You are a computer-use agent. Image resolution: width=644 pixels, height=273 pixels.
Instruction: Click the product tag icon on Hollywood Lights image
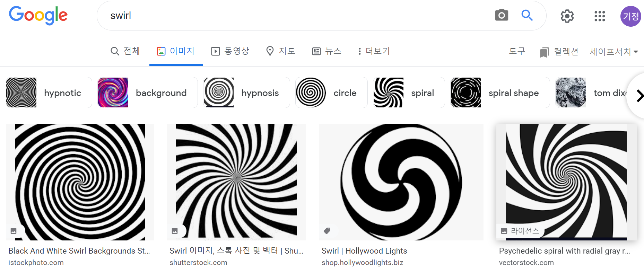tap(327, 231)
